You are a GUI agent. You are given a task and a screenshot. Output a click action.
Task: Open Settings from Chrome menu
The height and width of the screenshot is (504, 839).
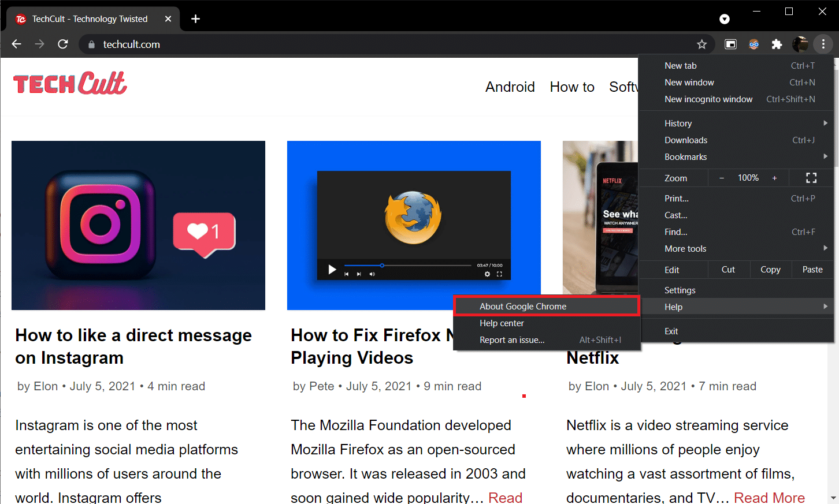(x=680, y=290)
